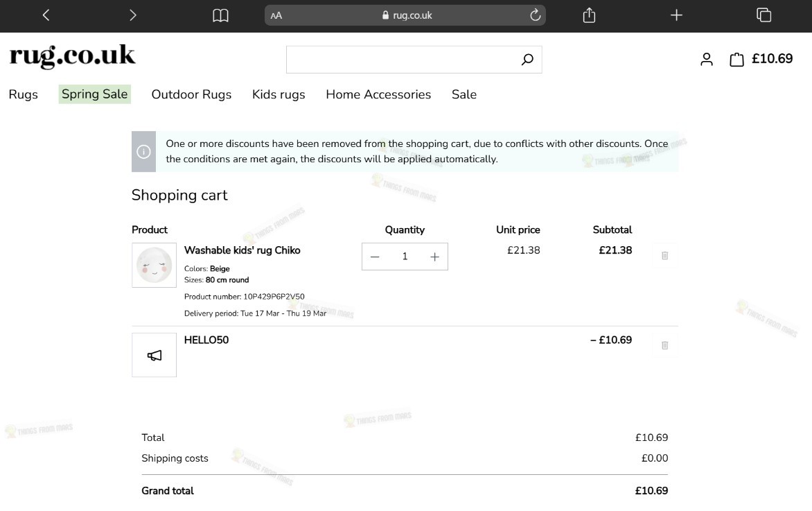Screen dimensions: 812x511
Task: Click the magnifying glass search icon
Action: (527, 60)
